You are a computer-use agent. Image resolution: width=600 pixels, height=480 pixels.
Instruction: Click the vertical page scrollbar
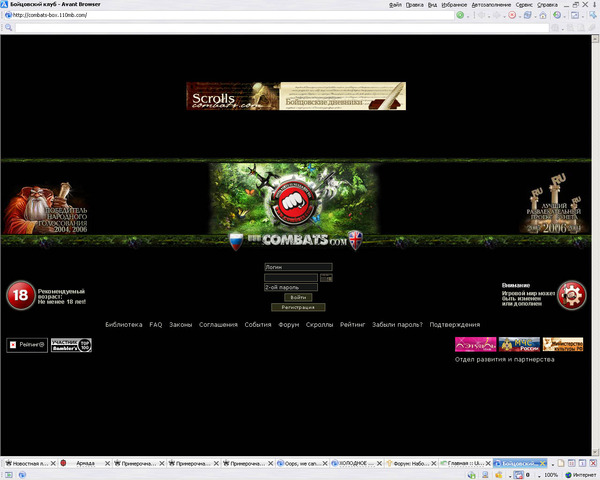click(x=595, y=245)
